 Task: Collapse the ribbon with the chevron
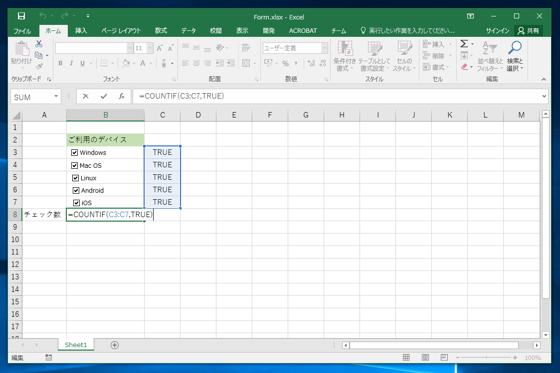544,79
